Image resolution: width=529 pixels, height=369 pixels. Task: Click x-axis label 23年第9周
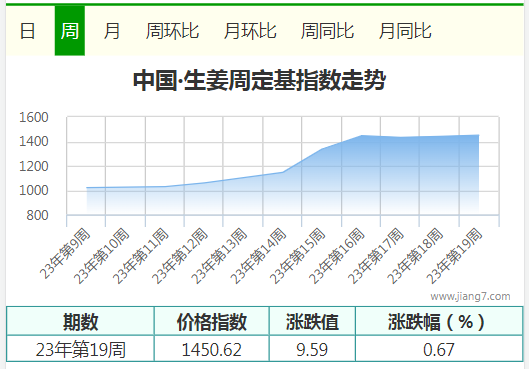coord(65,253)
